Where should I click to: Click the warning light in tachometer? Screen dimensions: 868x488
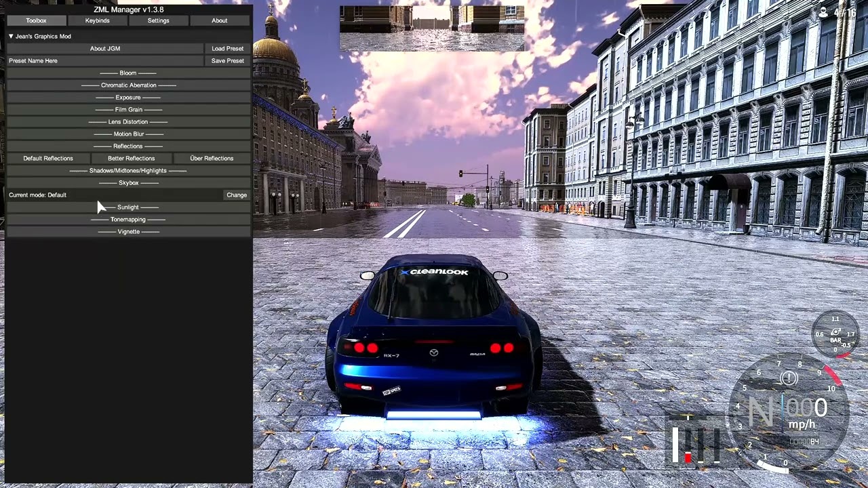pos(789,379)
